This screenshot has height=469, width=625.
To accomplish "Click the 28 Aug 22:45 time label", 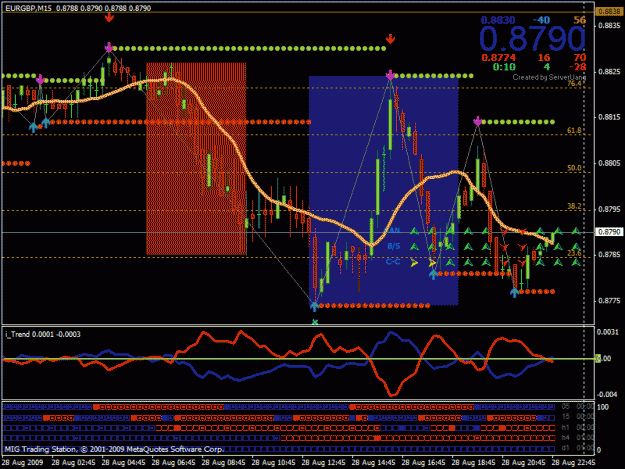I will [x=573, y=463].
